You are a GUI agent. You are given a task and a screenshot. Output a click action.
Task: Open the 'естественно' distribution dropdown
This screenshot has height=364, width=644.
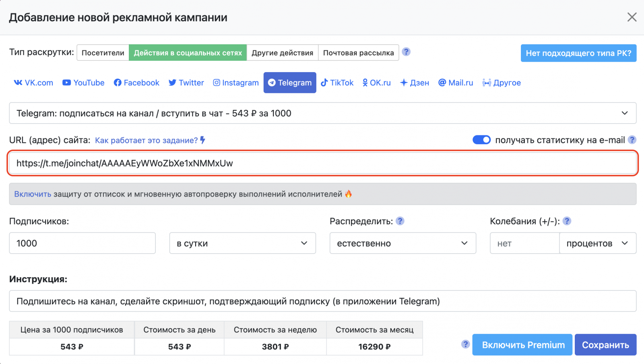point(402,243)
